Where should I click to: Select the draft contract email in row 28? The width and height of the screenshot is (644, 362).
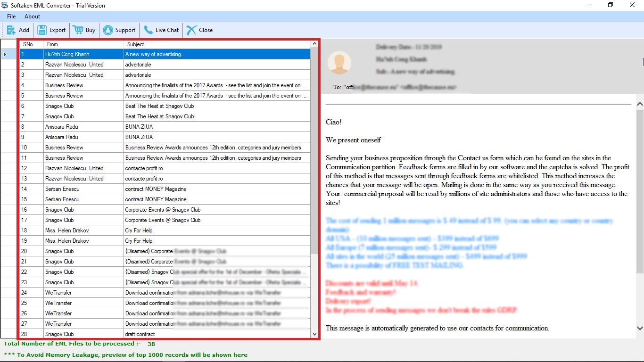click(140, 334)
